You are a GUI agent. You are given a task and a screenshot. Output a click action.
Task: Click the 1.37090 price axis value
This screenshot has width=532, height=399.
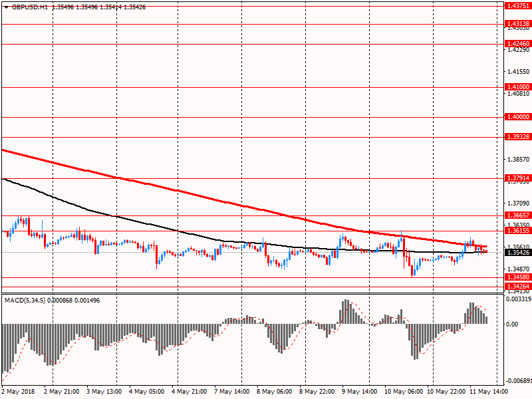click(x=519, y=203)
